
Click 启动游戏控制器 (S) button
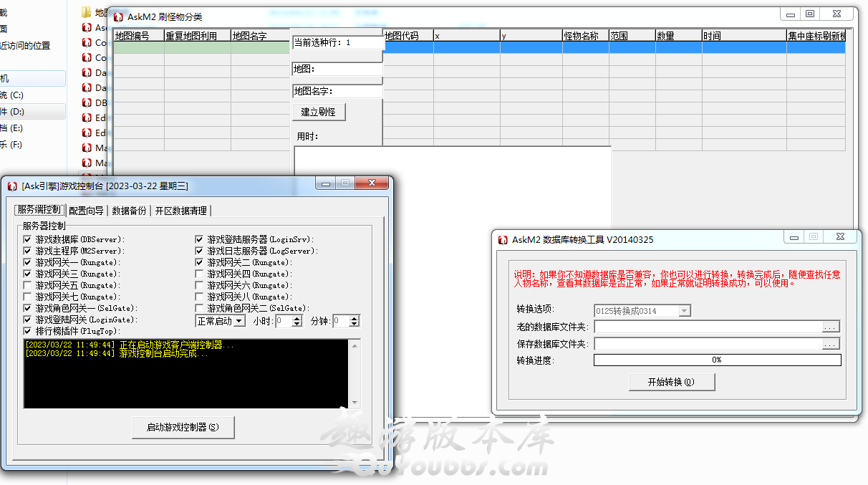(183, 427)
